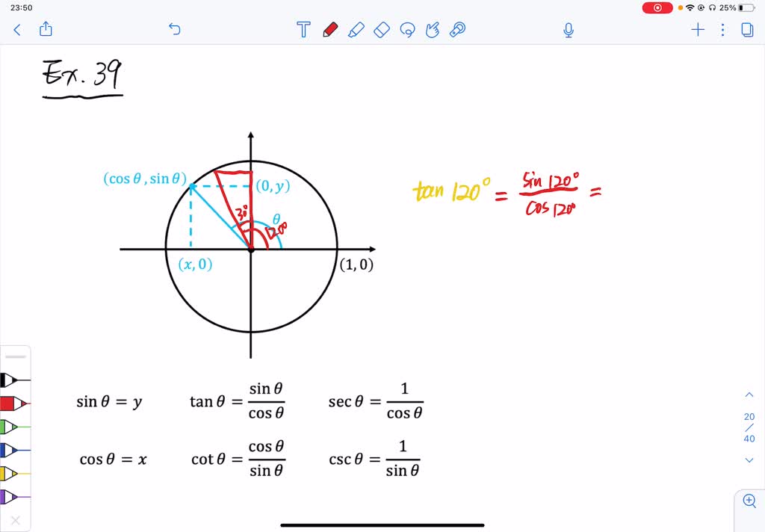Tap the sin θ = y formula

coord(109,402)
